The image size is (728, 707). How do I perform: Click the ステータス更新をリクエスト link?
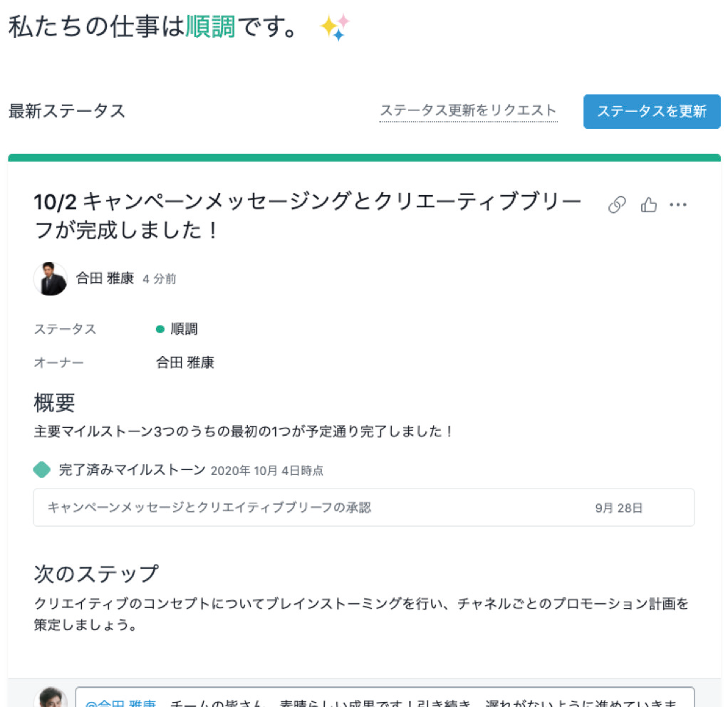tap(468, 111)
